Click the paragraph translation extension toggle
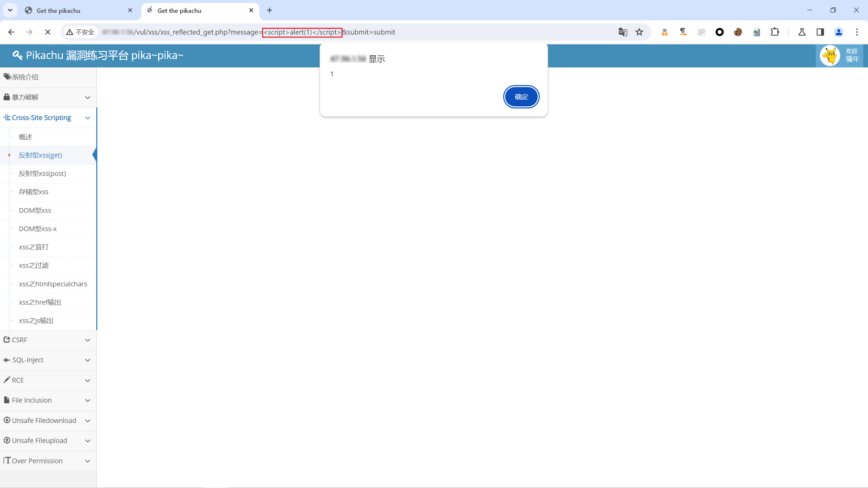868x488 pixels. pyautogui.click(x=683, y=32)
